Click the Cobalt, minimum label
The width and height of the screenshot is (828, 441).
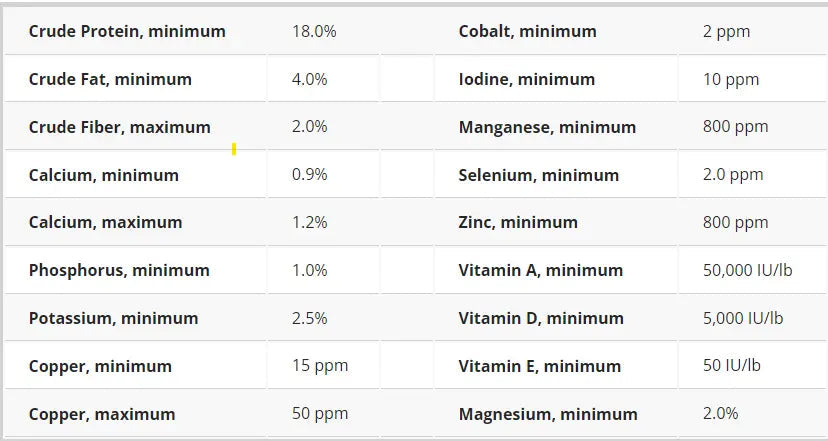pos(527,31)
